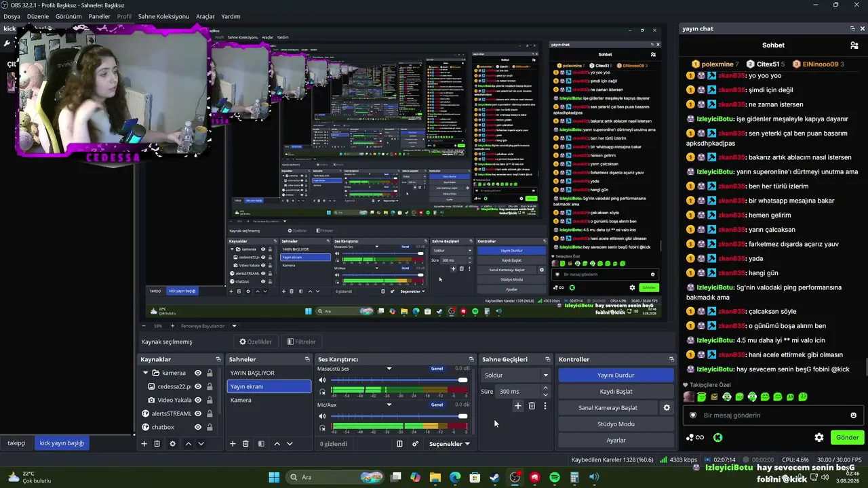
Task: Open the Görünüm menu
Action: pos(68,16)
